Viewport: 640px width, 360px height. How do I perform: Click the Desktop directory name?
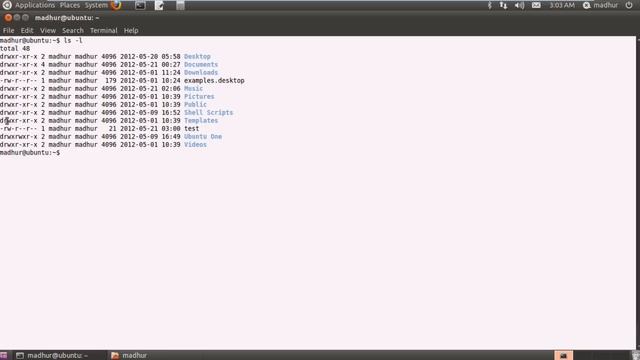197,57
